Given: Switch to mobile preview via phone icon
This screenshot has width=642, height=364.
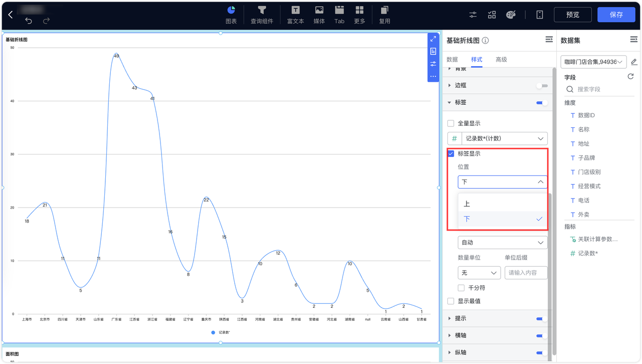Looking at the screenshot, I should 539,15.
